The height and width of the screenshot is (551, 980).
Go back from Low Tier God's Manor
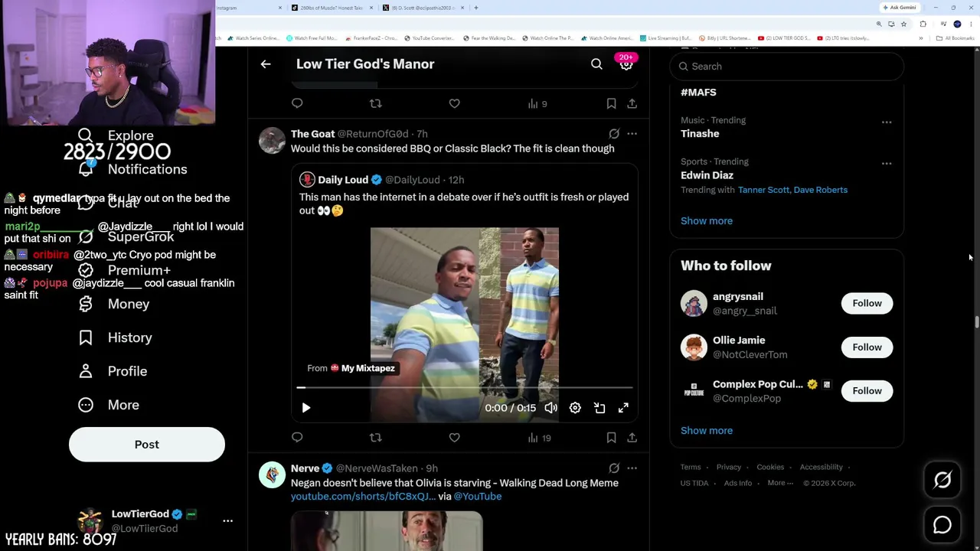266,64
